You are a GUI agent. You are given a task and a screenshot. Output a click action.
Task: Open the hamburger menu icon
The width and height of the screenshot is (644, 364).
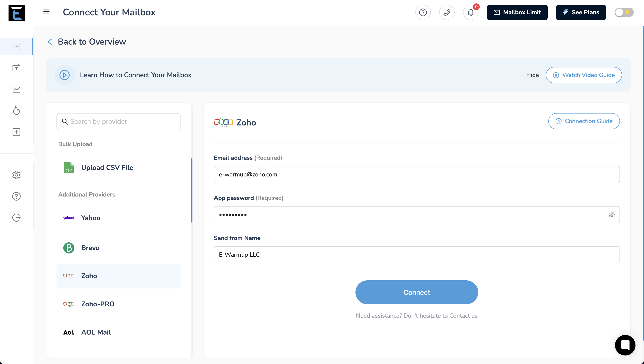[46, 12]
